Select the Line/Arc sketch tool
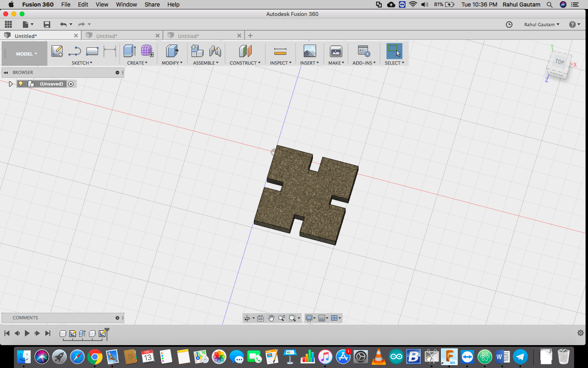 [75, 51]
